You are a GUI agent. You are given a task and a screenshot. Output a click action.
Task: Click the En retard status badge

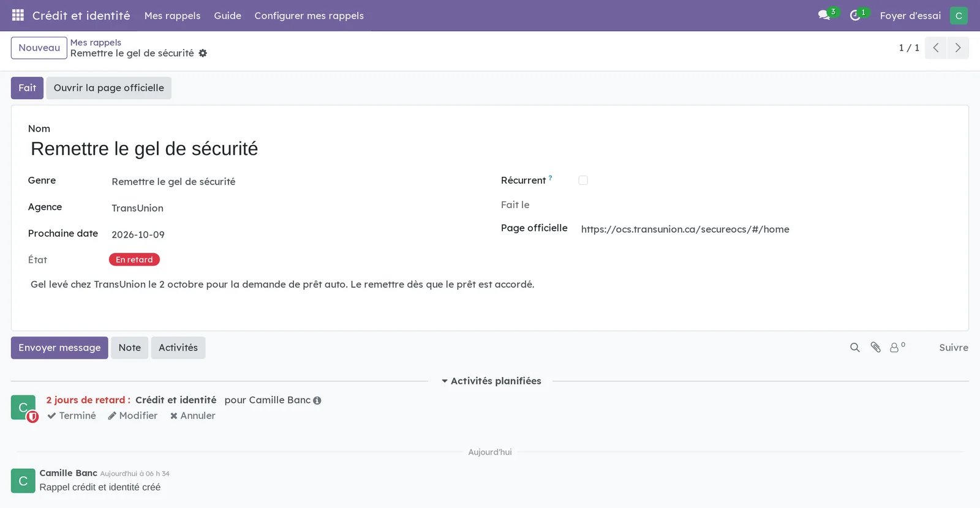[134, 260]
